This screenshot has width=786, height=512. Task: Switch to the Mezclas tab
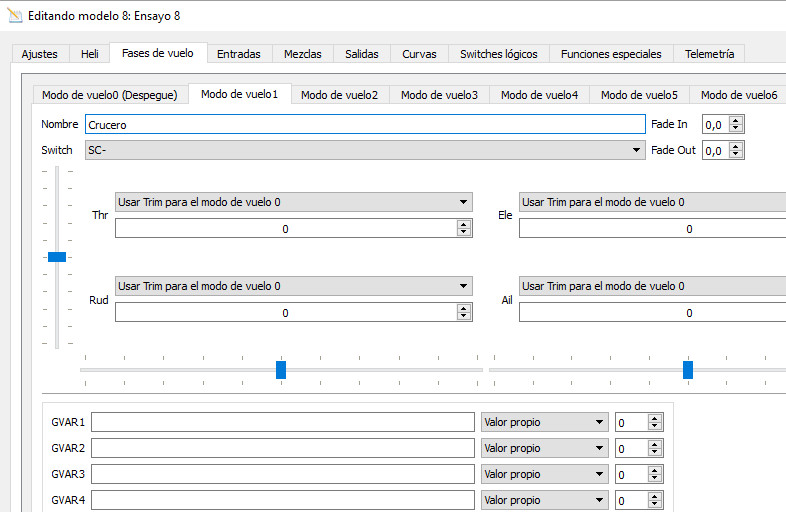302,54
